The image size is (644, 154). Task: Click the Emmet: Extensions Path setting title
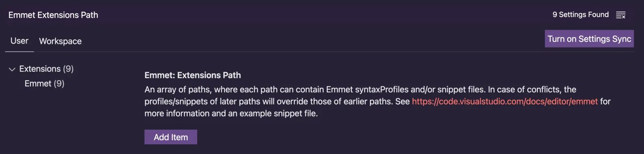coord(193,75)
